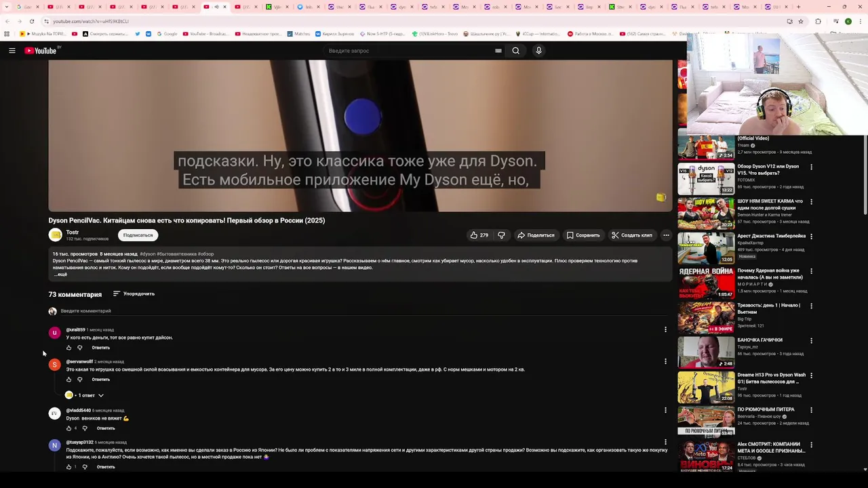Image resolution: width=868 pixels, height=488 pixels.
Task: Open options for Dreame H13 Pro vs Dyson video
Action: [x=811, y=375]
